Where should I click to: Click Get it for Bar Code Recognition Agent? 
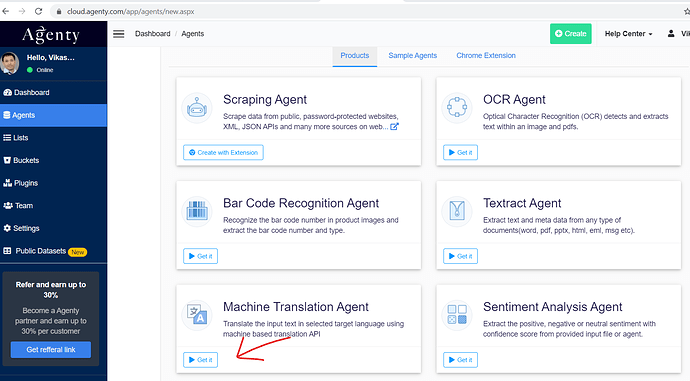coord(200,256)
